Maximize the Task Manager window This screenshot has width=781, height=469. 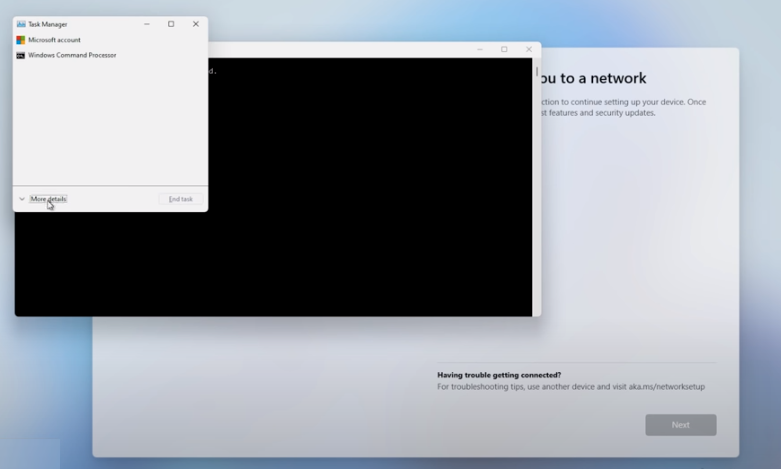pos(171,24)
